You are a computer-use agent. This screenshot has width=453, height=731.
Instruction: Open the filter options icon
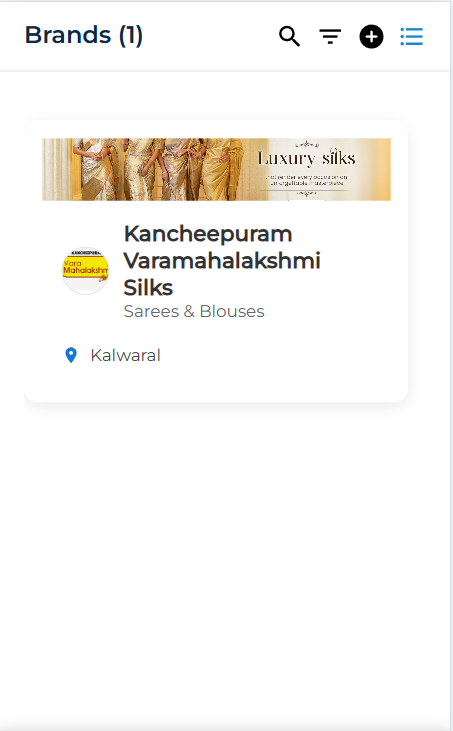(330, 36)
